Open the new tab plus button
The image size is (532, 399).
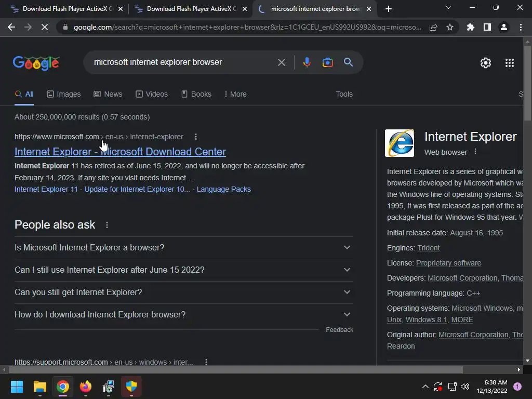pyautogui.click(x=389, y=9)
